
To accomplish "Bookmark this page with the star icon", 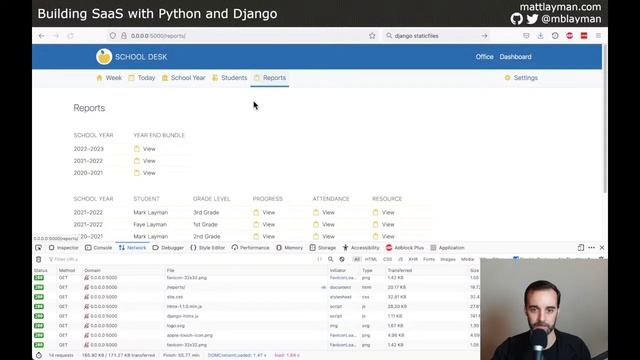I will click(372, 36).
